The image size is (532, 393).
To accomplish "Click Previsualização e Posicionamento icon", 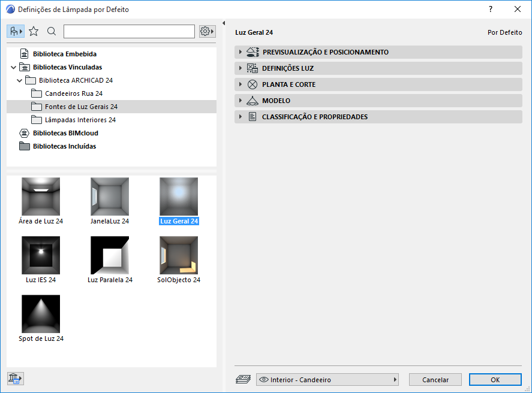I will coord(253,52).
